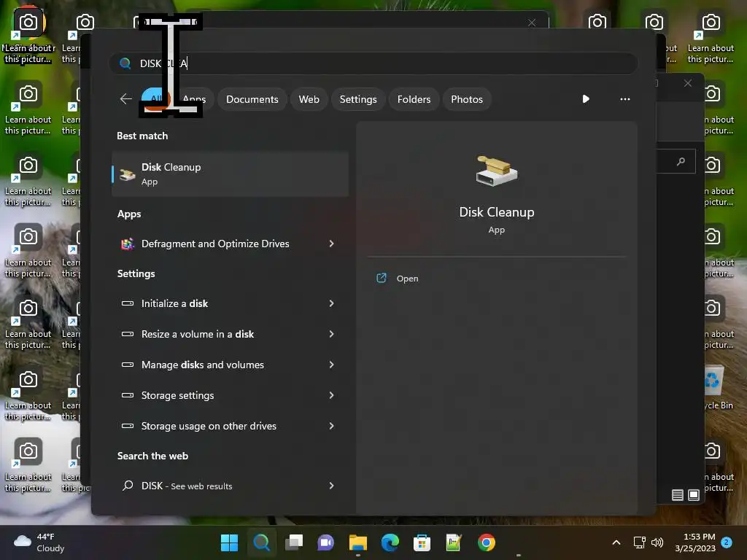Image resolution: width=747 pixels, height=560 pixels.
Task: Select the Documents filter tab
Action: point(252,99)
